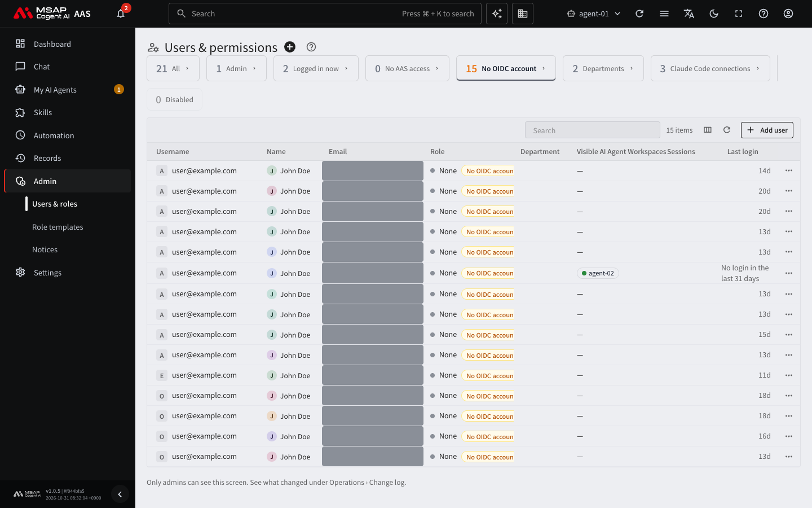This screenshot has width=812, height=508.
Task: Open the AI sparkle assistant icon
Action: coord(497,14)
